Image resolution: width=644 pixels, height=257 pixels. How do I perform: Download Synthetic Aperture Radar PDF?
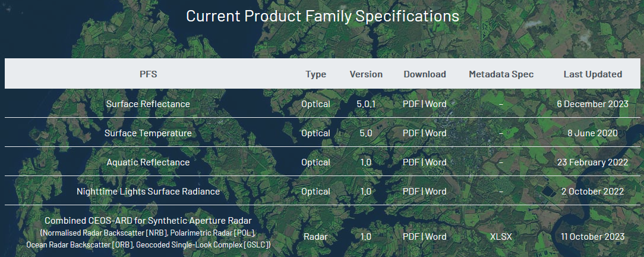tap(411, 237)
